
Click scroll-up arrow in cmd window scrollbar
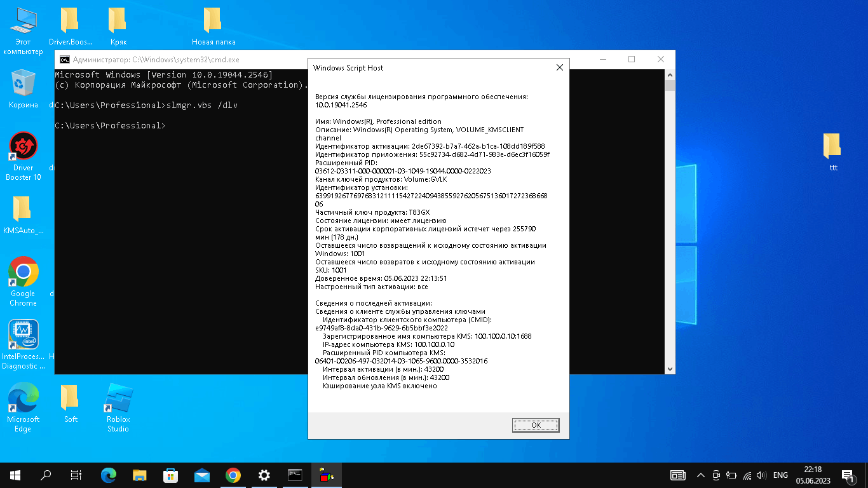[x=670, y=74]
